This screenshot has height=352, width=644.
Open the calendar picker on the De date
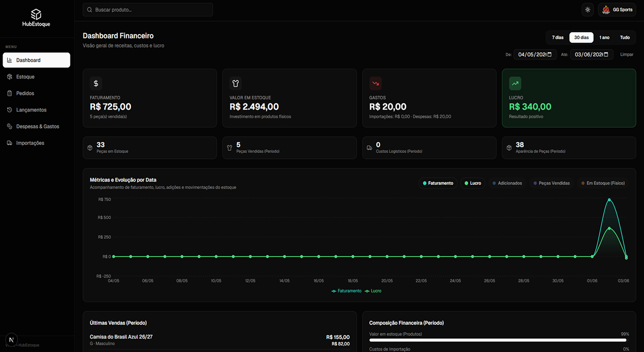tap(549, 55)
